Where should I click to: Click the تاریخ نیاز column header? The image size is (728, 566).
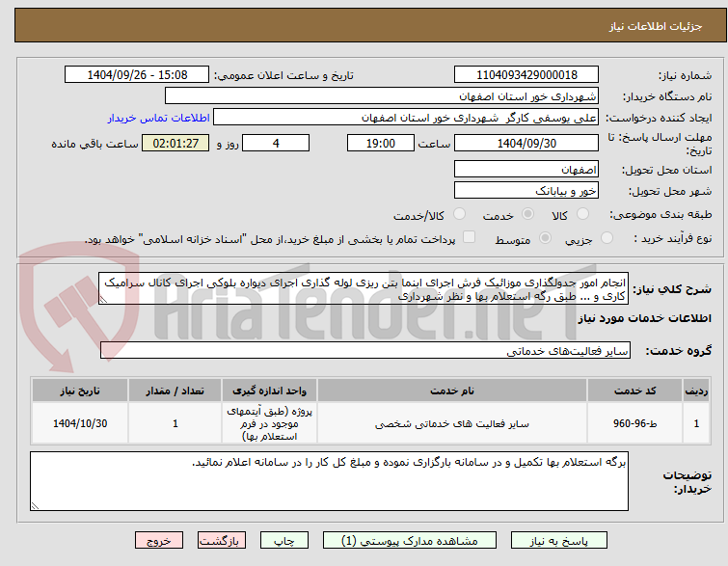pos(80,391)
